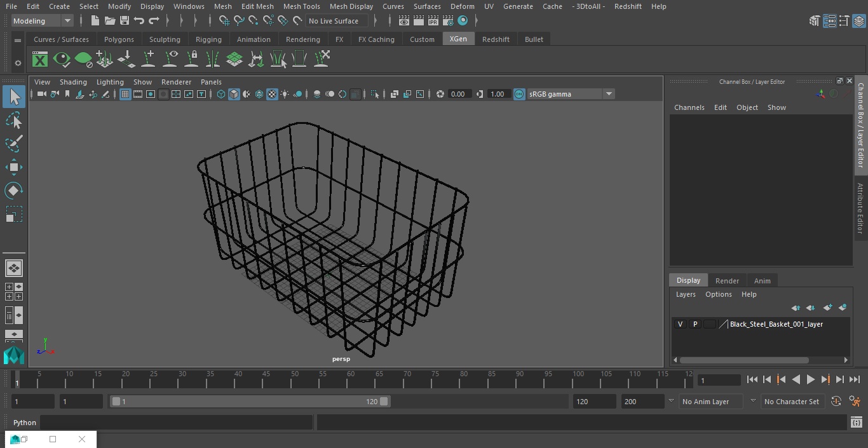
Task: Go to end of playback range button
Action: (x=855, y=379)
